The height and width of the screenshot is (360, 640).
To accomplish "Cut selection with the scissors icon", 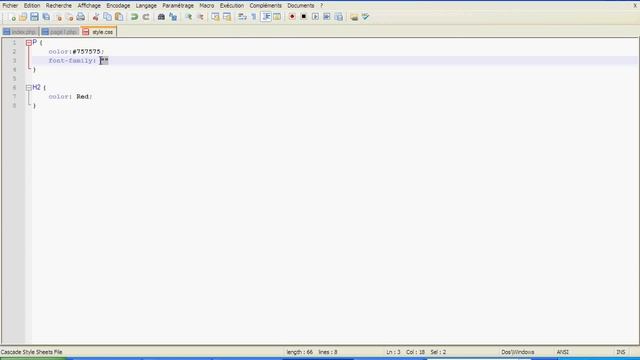I will click(x=96, y=17).
